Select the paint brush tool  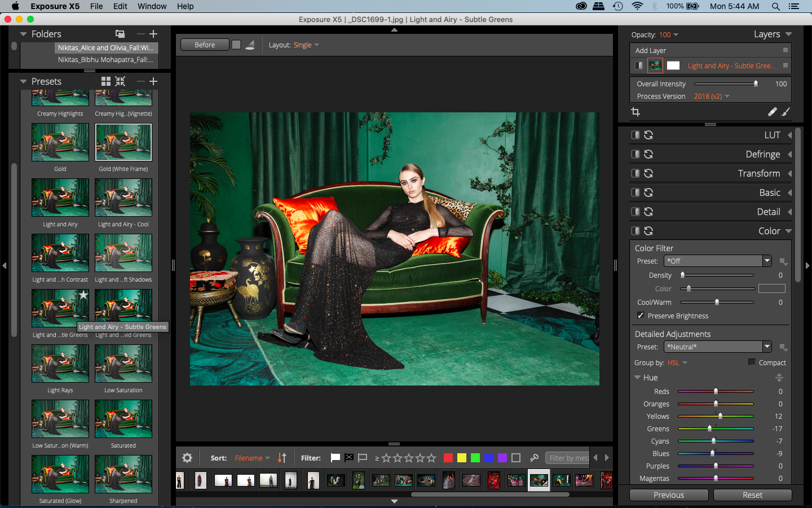[786, 112]
